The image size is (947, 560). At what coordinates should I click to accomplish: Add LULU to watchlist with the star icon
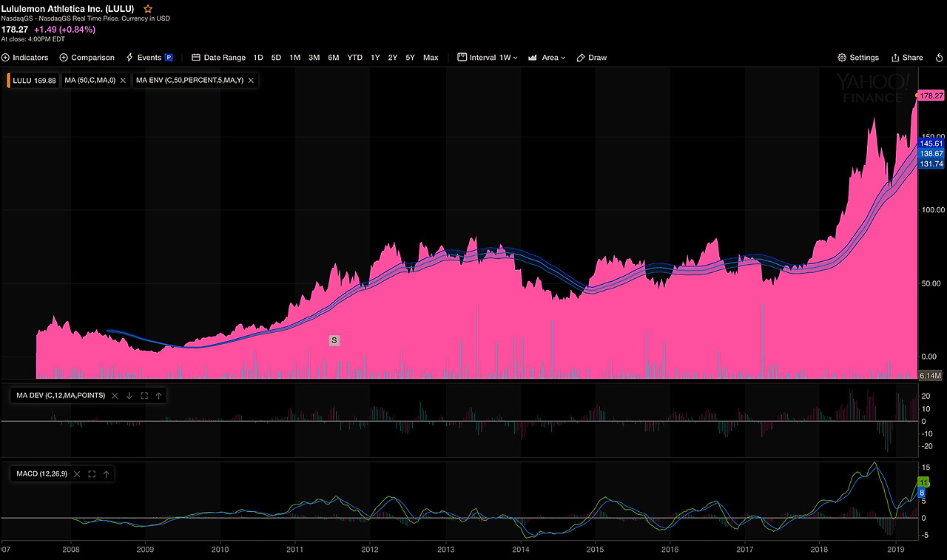point(148,9)
